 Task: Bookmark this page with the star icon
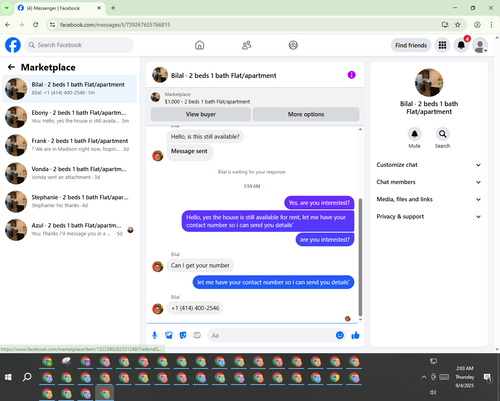tap(458, 25)
